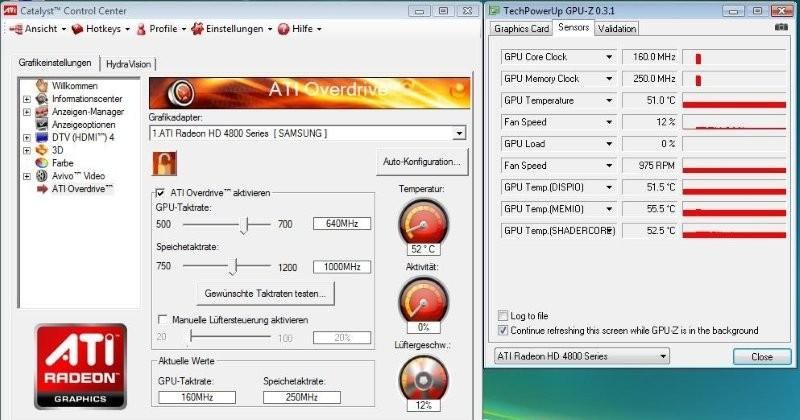Open the GPU Memory Clock sensor dropdown
The height and width of the screenshot is (420, 800).
coord(609,79)
